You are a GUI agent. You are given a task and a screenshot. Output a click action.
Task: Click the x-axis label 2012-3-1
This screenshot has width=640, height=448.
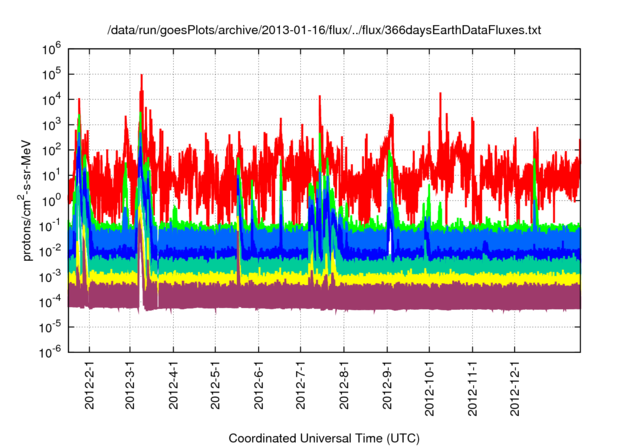(x=130, y=385)
